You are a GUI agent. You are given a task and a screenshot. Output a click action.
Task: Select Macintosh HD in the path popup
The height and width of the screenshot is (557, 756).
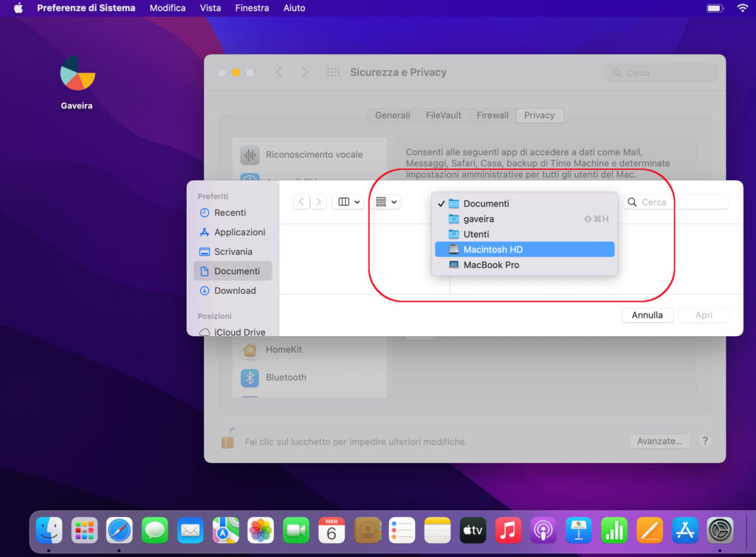tap(525, 250)
